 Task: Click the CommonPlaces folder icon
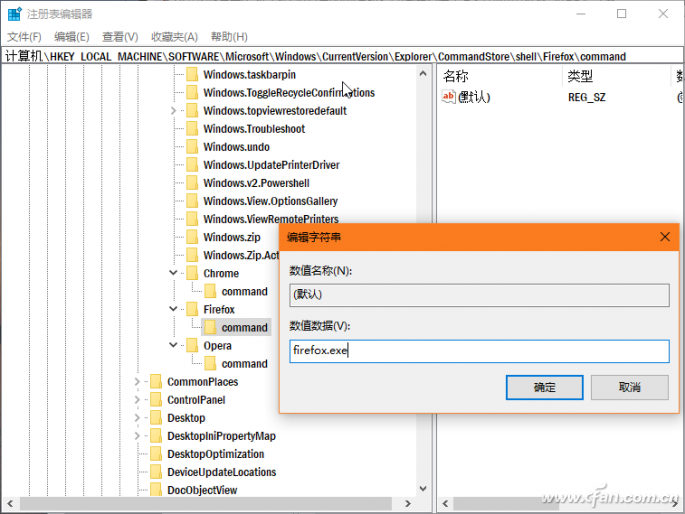click(x=156, y=382)
